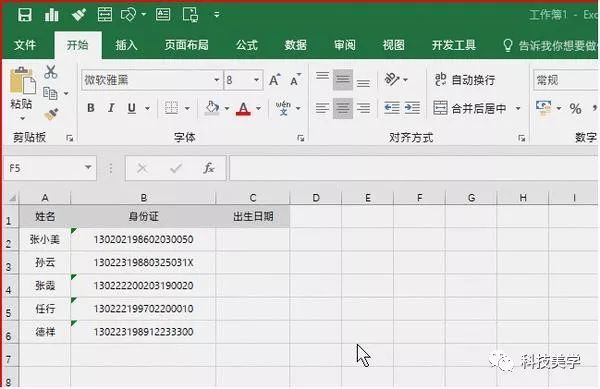The image size is (600, 389).
Task: Switch to the 插入 tab
Action: 126,45
